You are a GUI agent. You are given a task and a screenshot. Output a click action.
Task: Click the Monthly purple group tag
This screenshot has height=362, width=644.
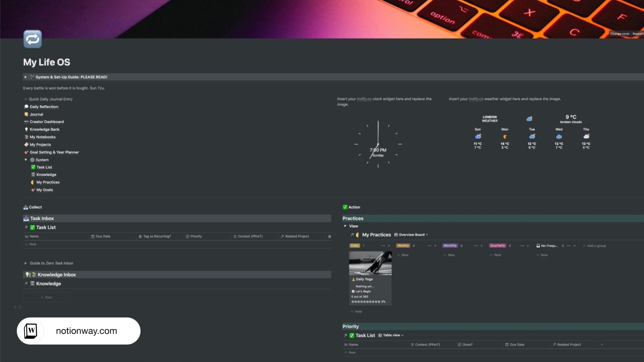point(450,246)
